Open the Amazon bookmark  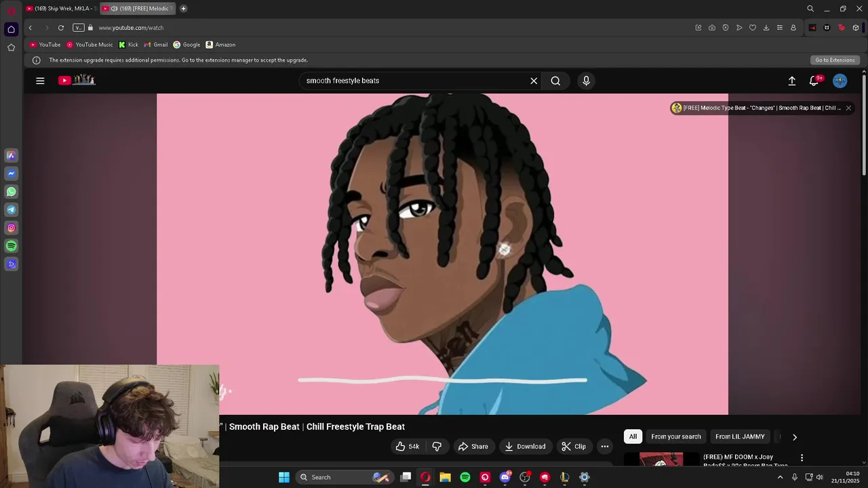pyautogui.click(x=220, y=45)
